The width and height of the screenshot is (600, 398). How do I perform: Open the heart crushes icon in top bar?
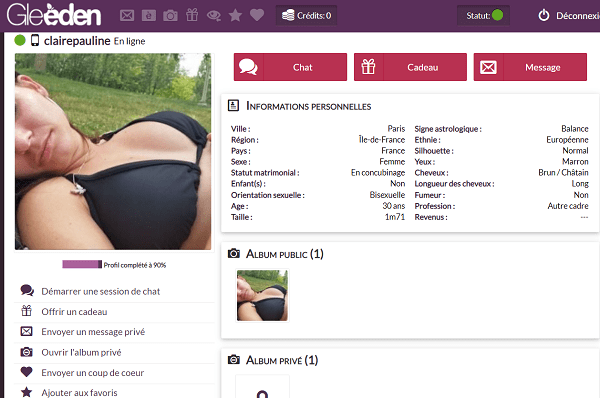coord(257,15)
